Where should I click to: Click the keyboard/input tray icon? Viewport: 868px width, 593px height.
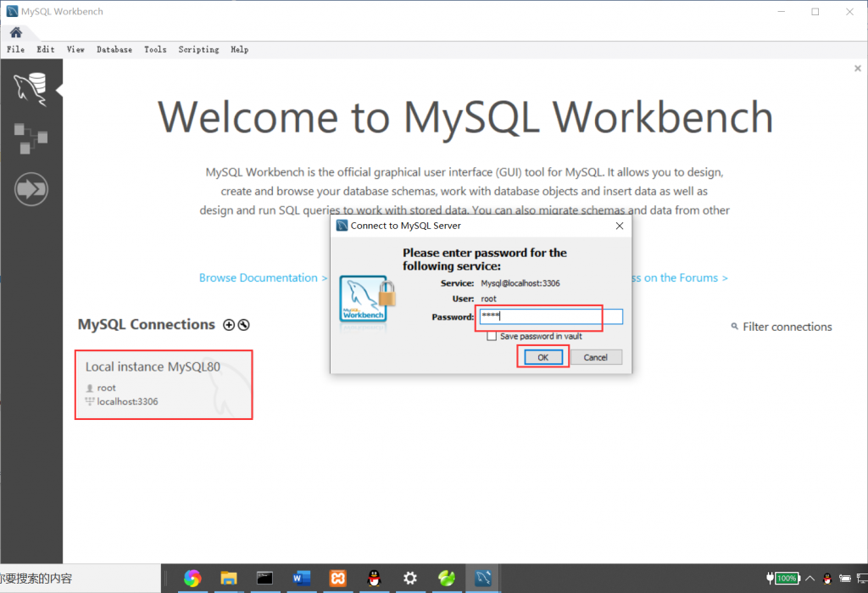(845, 579)
